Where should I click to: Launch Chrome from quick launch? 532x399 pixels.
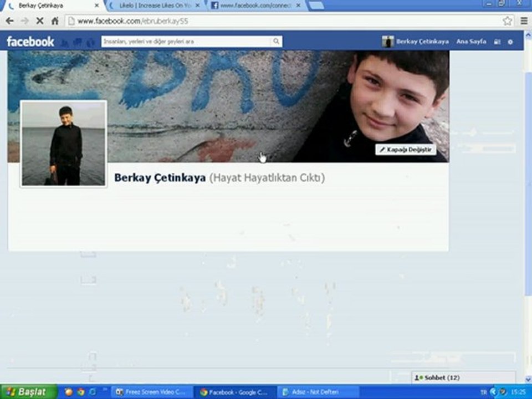[x=81, y=392]
